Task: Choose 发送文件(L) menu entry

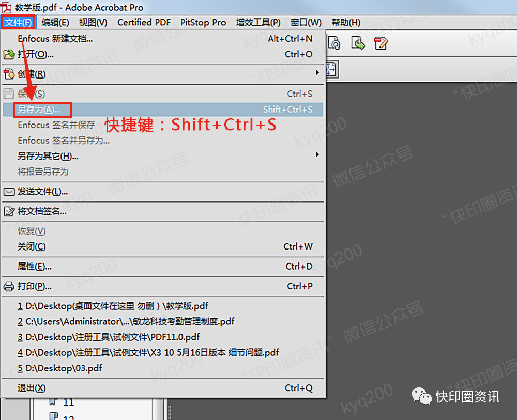Action: [x=163, y=192]
